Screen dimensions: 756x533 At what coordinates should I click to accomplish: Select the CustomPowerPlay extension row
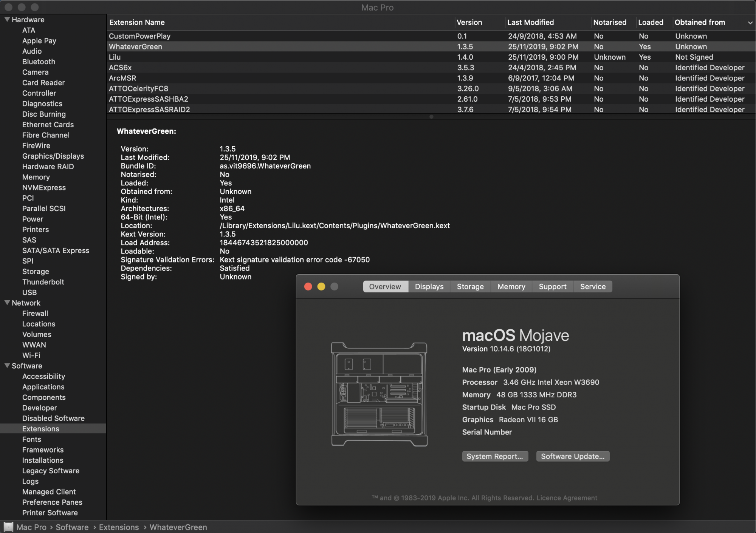(x=431, y=36)
